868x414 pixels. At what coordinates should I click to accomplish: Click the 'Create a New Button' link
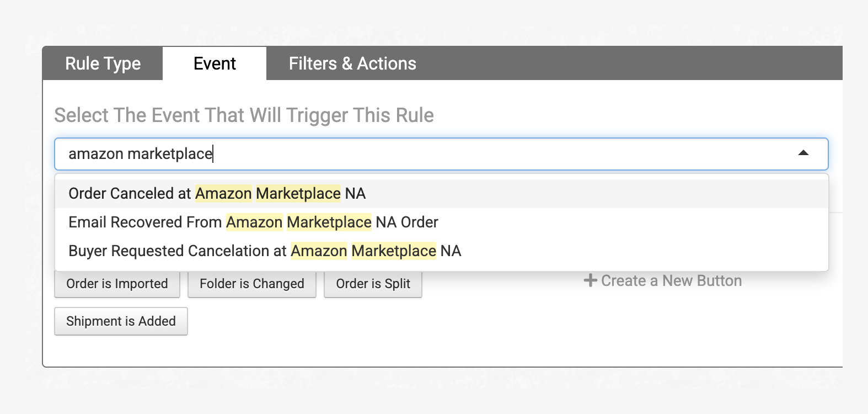tap(663, 281)
